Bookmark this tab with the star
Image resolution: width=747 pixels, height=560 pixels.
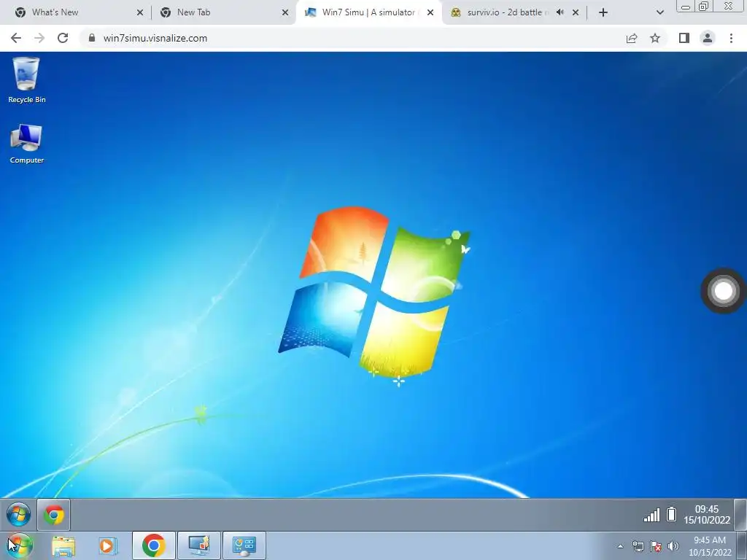pyautogui.click(x=655, y=38)
